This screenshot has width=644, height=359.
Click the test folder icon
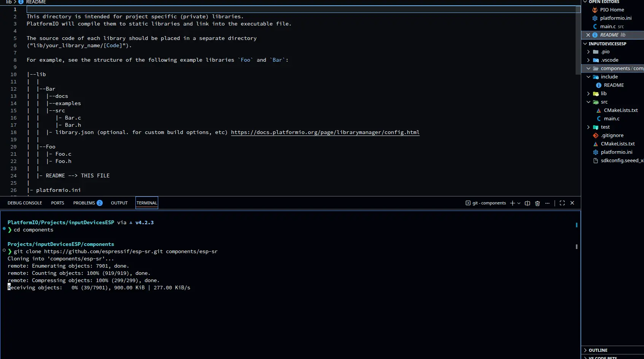[x=596, y=127]
